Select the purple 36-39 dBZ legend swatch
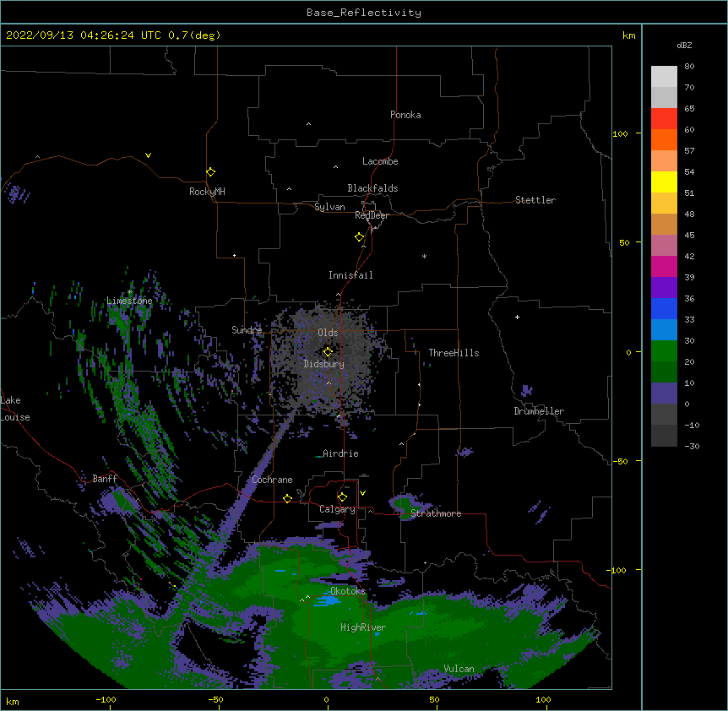 [x=664, y=288]
